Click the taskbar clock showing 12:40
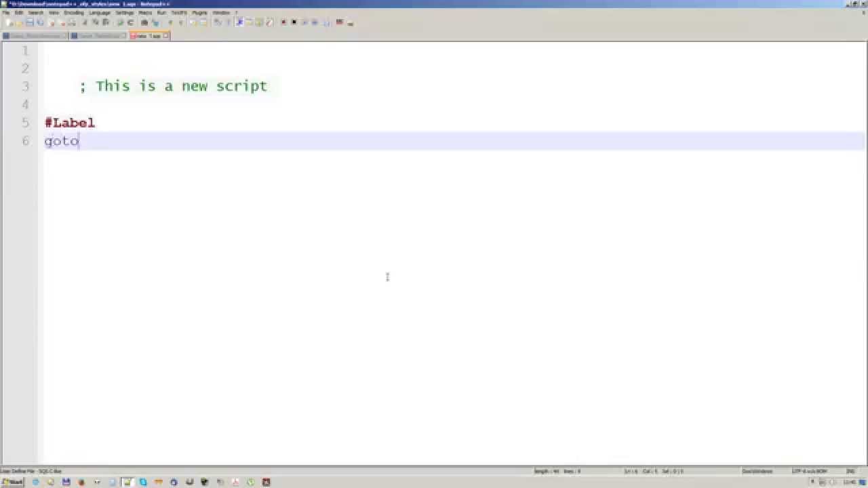 pos(850,482)
